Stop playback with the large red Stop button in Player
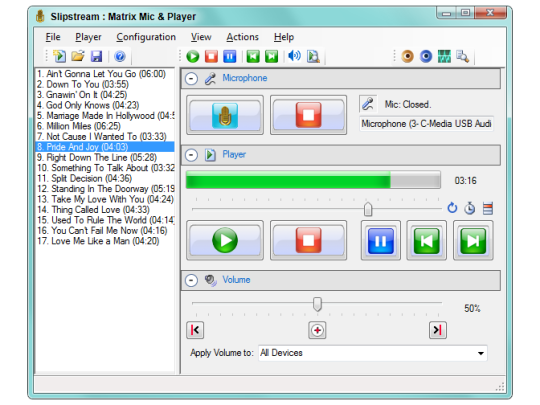This screenshot has width=540, height=405. point(308,240)
